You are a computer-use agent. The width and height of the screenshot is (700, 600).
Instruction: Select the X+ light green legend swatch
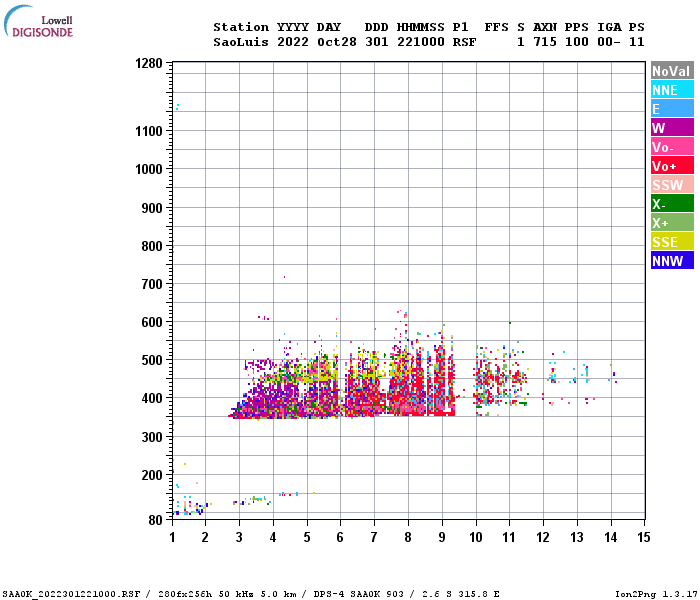tap(672, 223)
